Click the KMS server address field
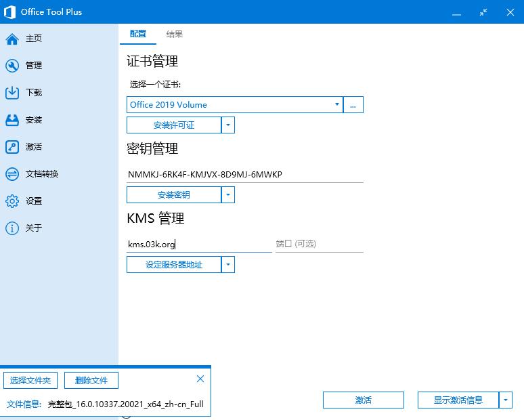 coord(199,244)
